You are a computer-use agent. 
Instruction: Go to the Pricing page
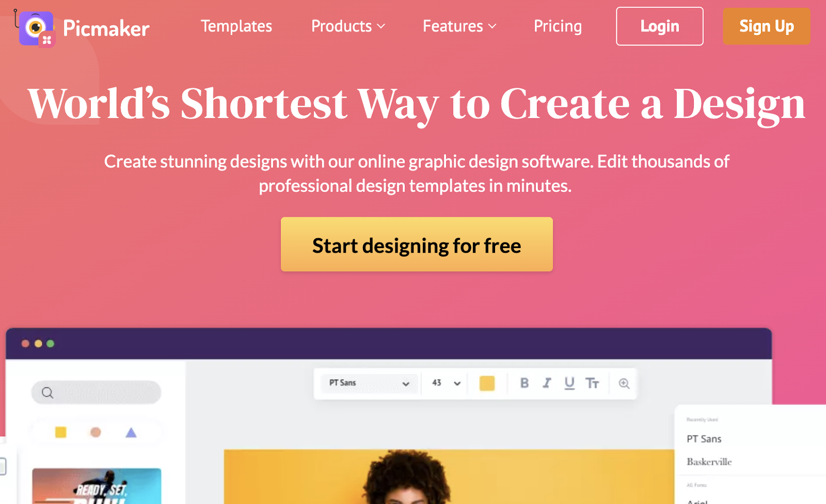pos(558,26)
